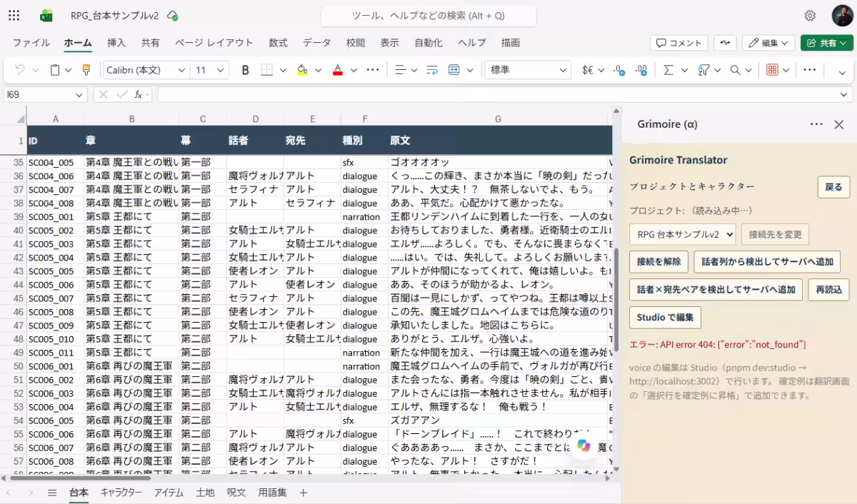857x504 pixels.
Task: Open more ribbon commands ellipsis
Action: [x=809, y=70]
